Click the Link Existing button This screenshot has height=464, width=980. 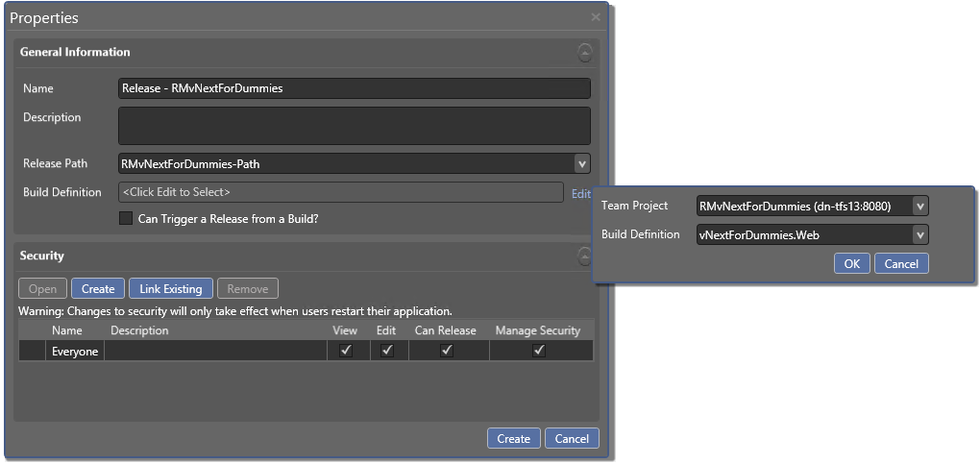coord(170,288)
